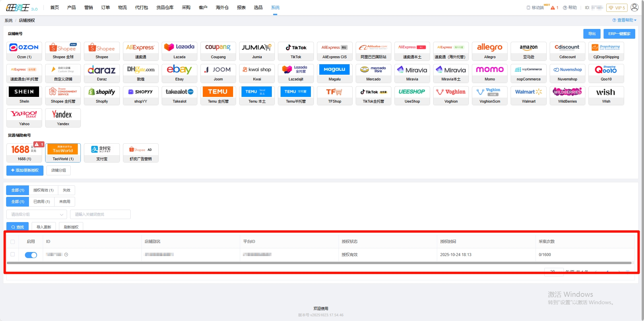
Task: Open the Shopify platform tile
Action: pos(102,96)
